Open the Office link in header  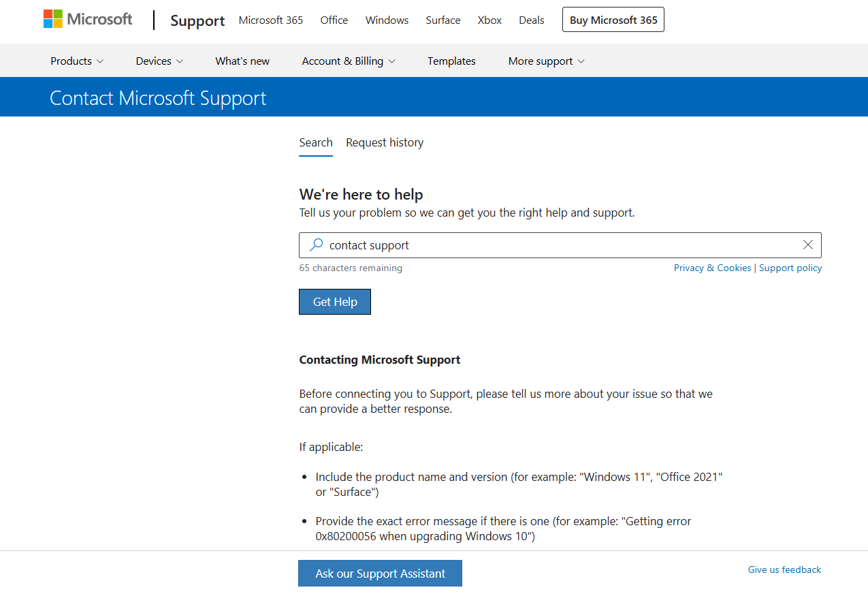pos(334,20)
